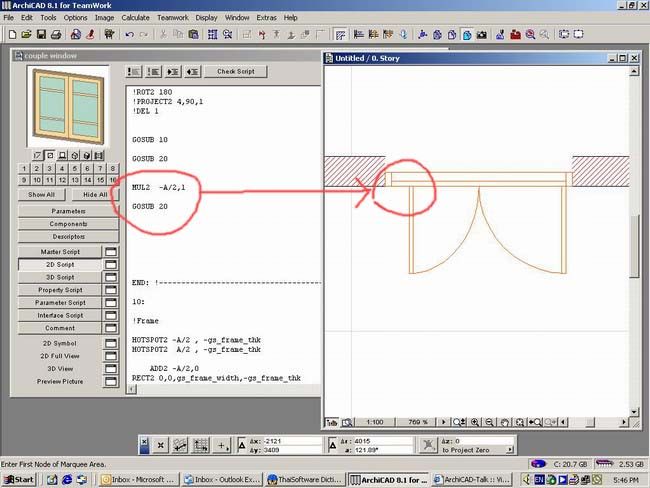Select 3D shaded preview mode below thumbnail

pyautogui.click(x=87, y=155)
